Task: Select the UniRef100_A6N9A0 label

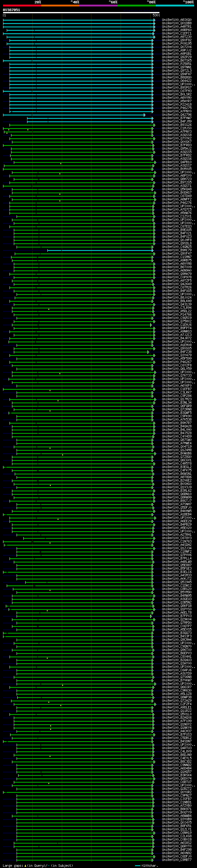Action: (177, 271)
